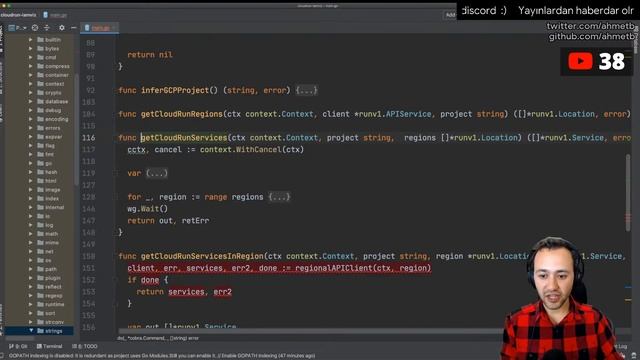
Task: Expand the database folder arrow
Action: coord(31,101)
